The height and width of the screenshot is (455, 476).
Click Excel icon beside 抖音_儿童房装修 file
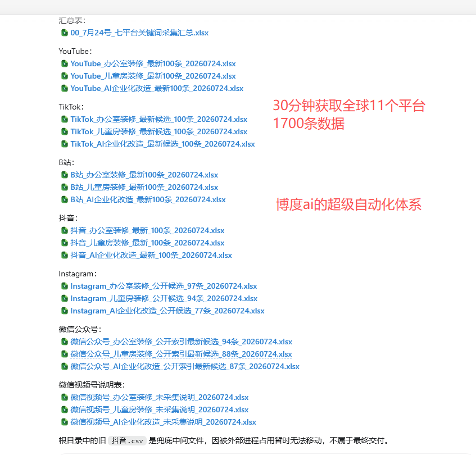(65, 243)
